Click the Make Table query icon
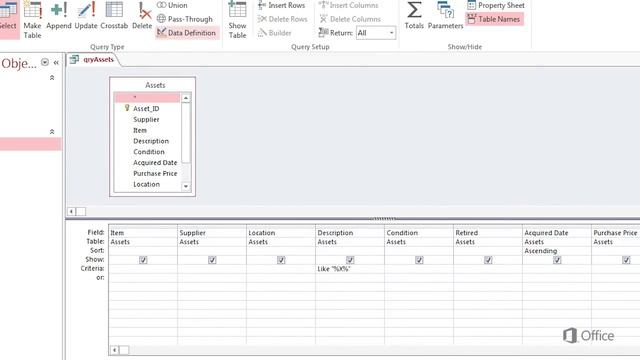 click(32, 20)
